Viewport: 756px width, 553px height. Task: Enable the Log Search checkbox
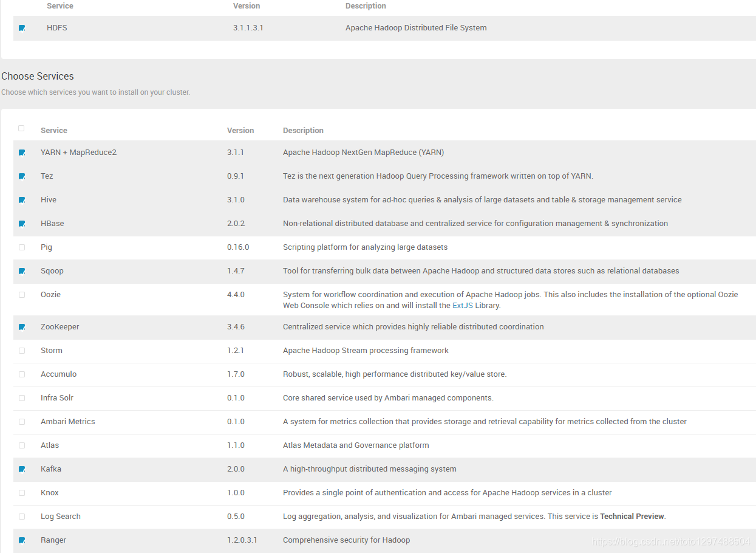pyautogui.click(x=22, y=517)
